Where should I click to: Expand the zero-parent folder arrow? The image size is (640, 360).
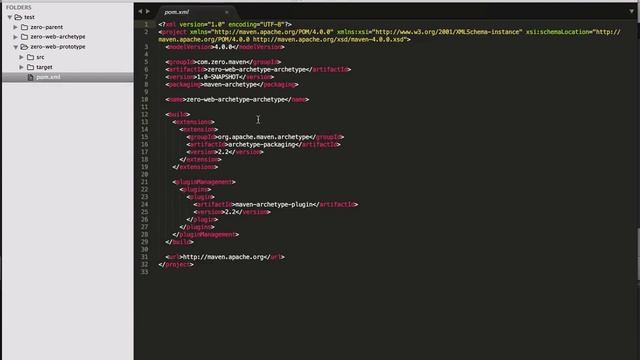(x=16, y=27)
